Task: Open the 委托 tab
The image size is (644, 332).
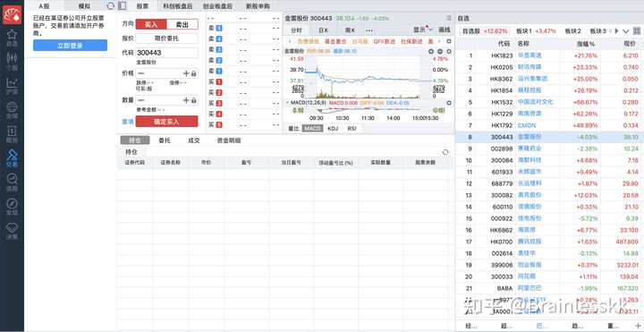Action: tap(165, 140)
